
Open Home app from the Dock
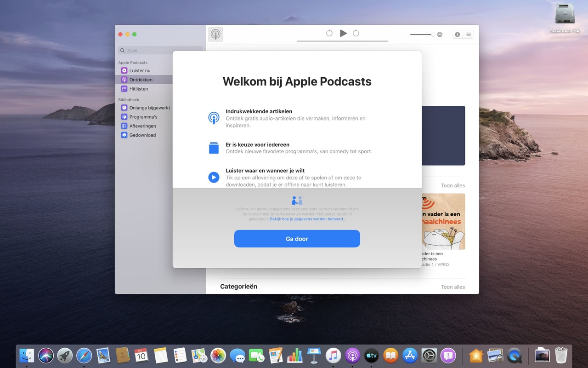point(476,355)
